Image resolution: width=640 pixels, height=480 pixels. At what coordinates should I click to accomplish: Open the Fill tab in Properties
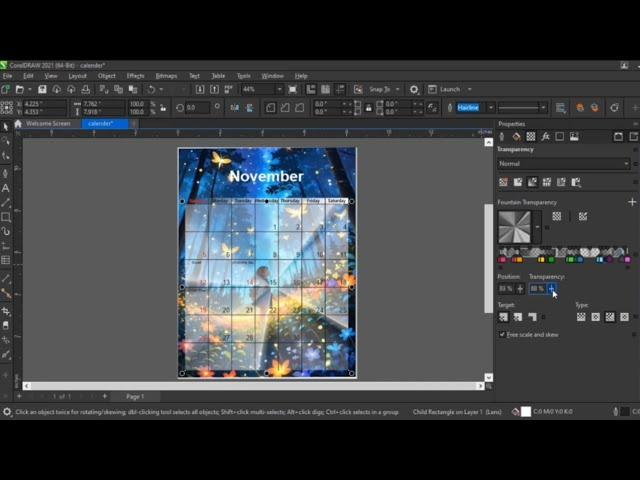coord(516,137)
